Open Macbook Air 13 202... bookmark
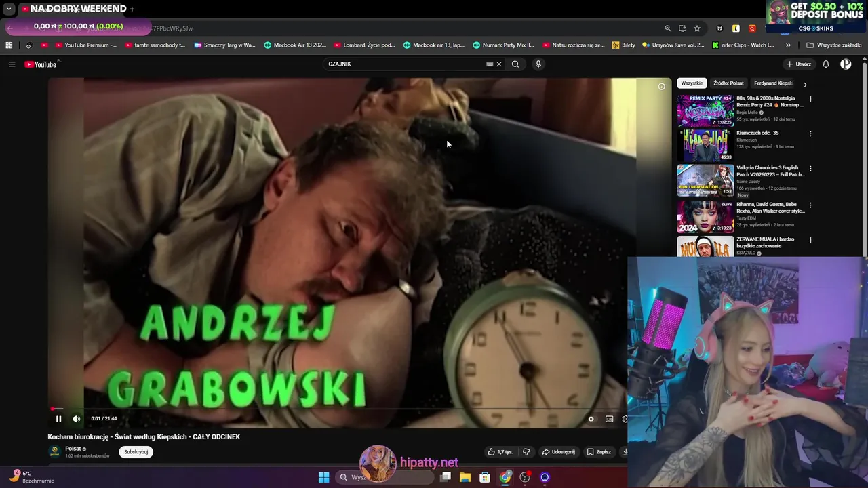868x488 pixels. tap(295, 45)
